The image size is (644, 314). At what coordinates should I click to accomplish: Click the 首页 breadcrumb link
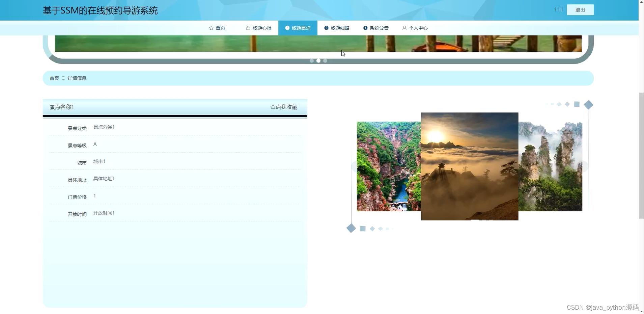[x=54, y=78]
